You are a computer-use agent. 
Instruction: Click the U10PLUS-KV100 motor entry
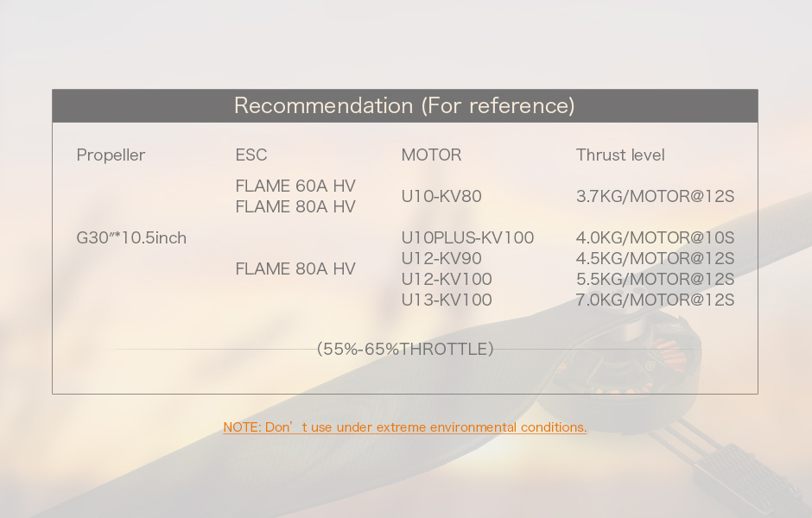pyautogui.click(x=467, y=238)
